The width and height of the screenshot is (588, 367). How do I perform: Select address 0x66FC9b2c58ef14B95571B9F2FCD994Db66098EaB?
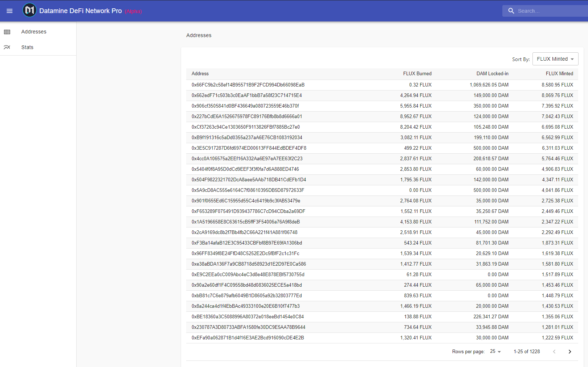tap(248, 85)
